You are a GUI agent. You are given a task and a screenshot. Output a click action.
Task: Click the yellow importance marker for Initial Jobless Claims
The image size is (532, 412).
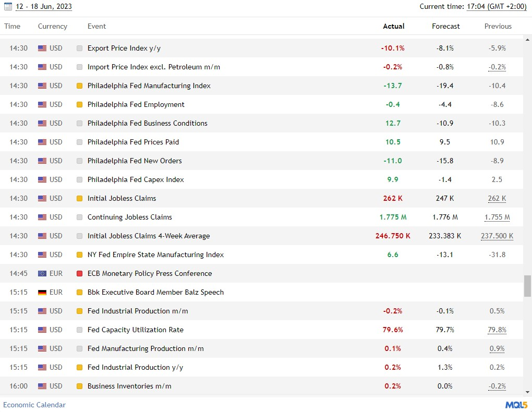point(80,198)
